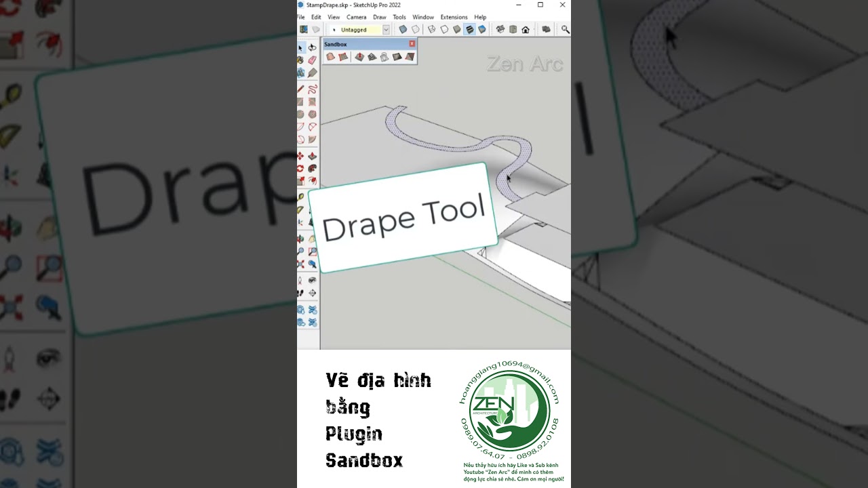The width and height of the screenshot is (868, 488).
Task: Select the From Scratch sandbox tool
Action: coord(343,57)
